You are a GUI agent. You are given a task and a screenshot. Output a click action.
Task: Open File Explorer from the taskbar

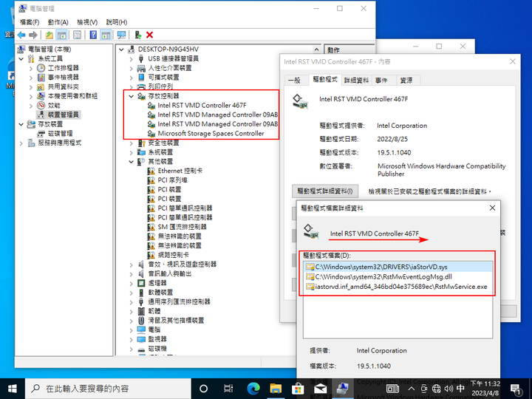pos(276,389)
